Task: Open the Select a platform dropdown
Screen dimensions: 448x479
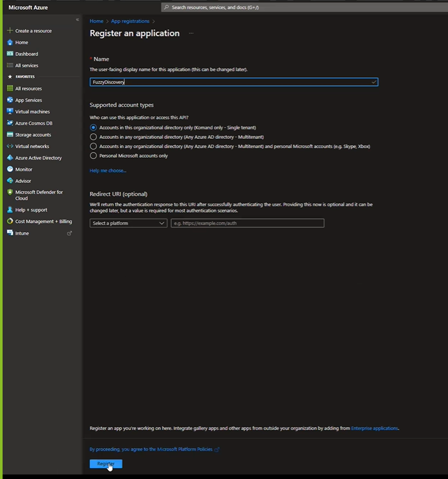Action: pyautogui.click(x=129, y=223)
